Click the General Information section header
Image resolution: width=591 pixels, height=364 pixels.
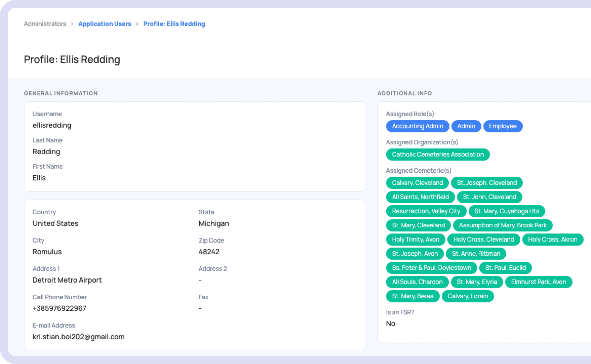pos(61,93)
